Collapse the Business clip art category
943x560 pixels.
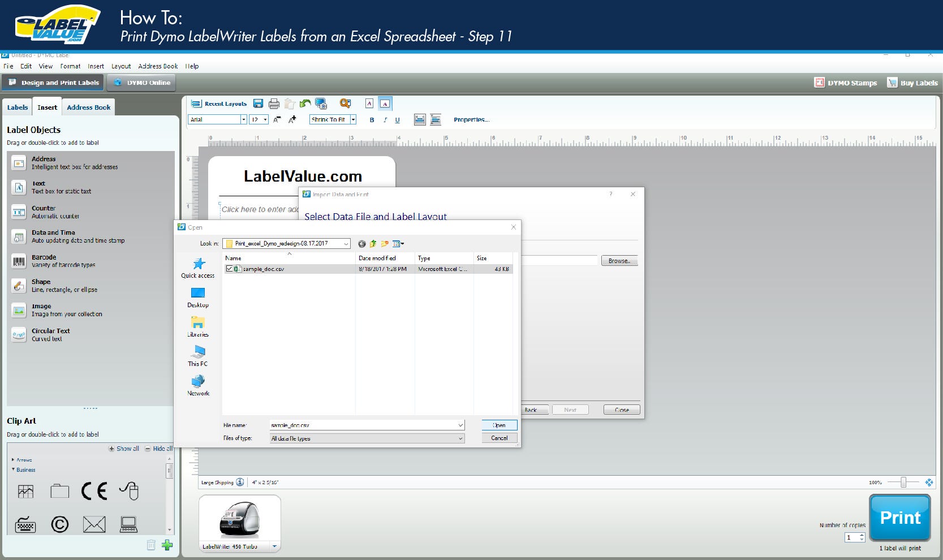(x=13, y=469)
